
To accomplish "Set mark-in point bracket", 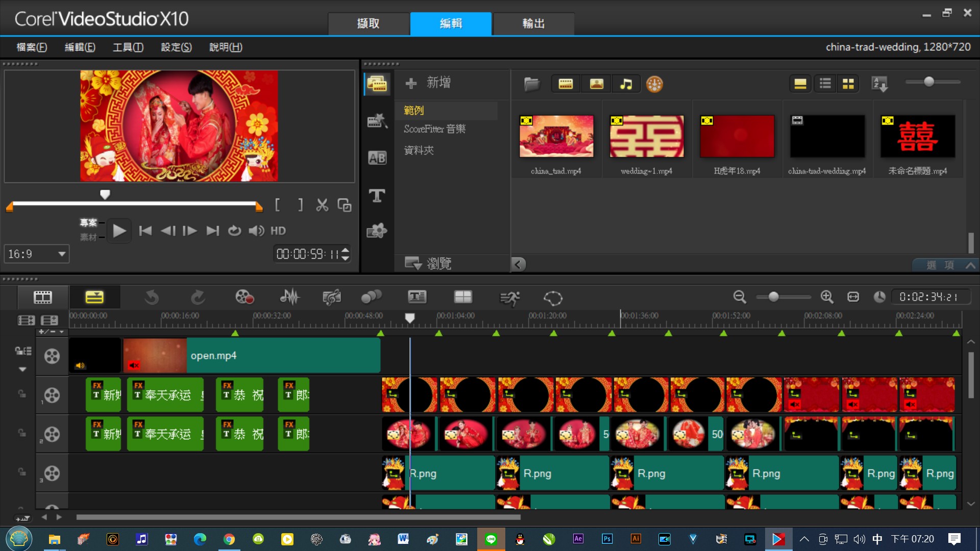I will [277, 205].
